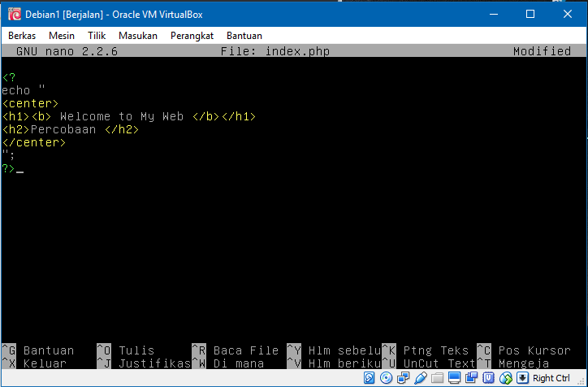Click the Welcome to My Web text
The width and height of the screenshot is (588, 387).
click(122, 116)
